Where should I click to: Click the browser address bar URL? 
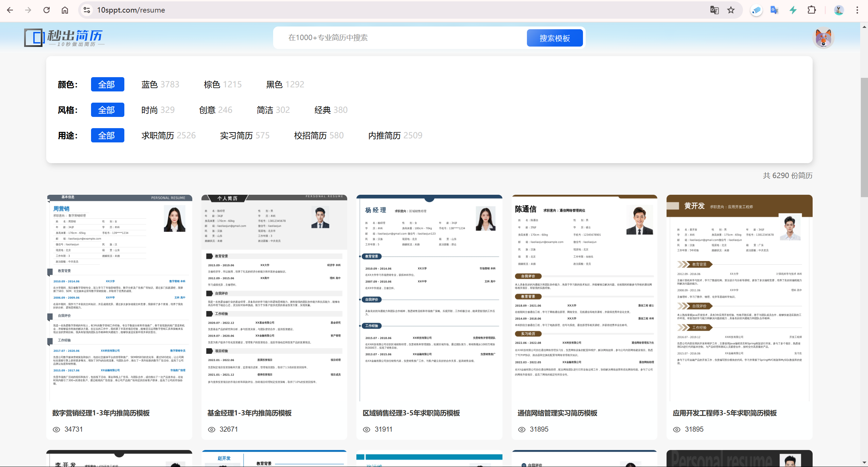131,10
